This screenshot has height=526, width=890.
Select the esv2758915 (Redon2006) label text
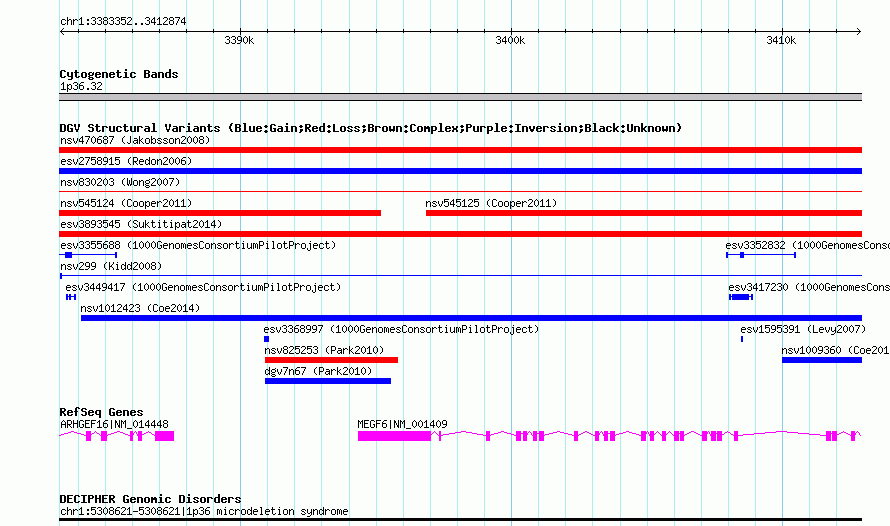pyautogui.click(x=126, y=161)
